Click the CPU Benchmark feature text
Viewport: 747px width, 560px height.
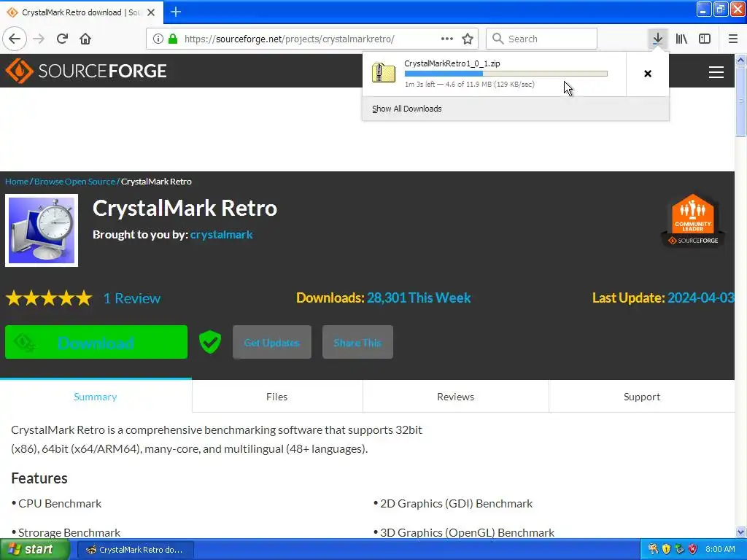pyautogui.click(x=60, y=503)
